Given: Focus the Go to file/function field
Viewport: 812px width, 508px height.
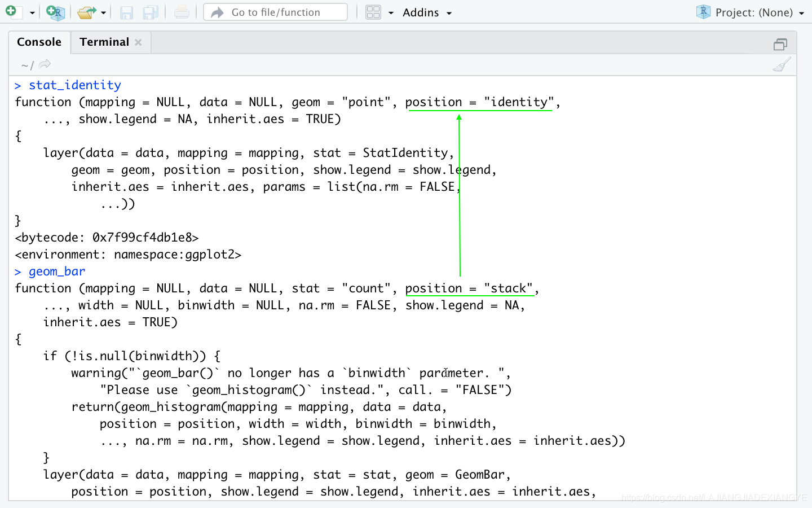Looking at the screenshot, I should click(275, 12).
